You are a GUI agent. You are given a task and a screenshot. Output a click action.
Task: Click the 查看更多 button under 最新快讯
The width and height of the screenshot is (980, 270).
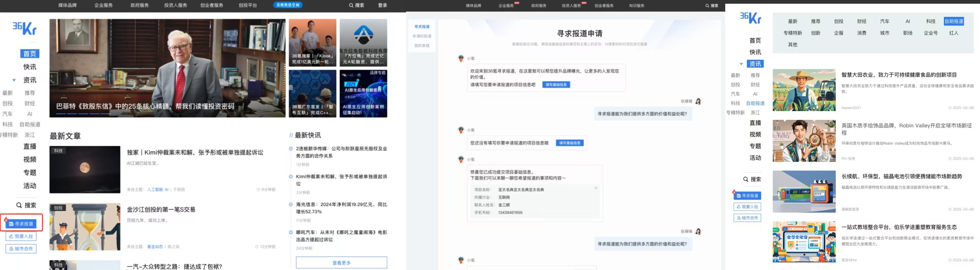(341, 263)
